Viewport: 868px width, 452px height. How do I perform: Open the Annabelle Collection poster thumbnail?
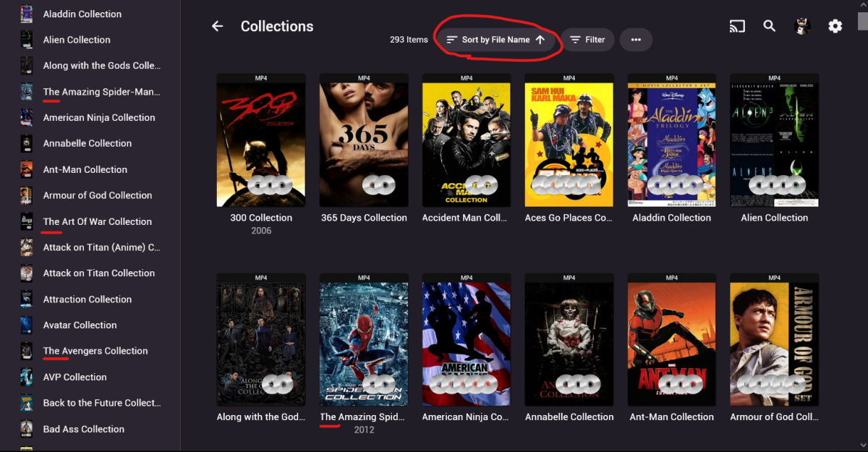pyautogui.click(x=569, y=340)
